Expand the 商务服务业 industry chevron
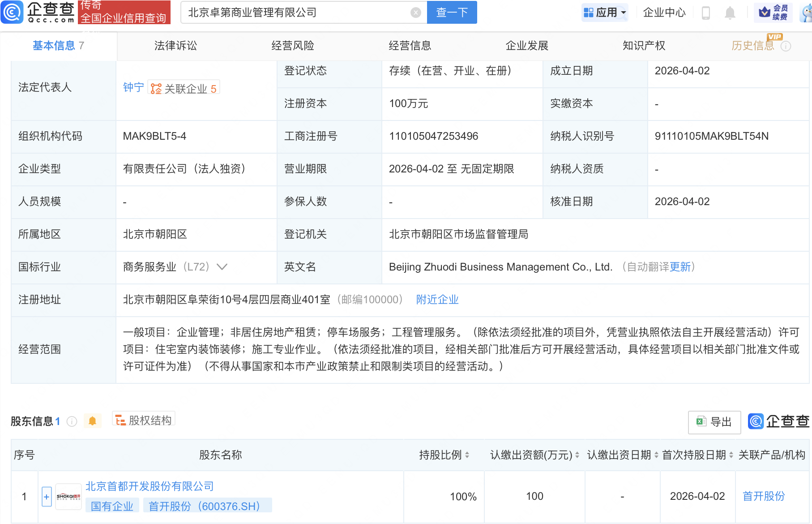The image size is (812, 524). pyautogui.click(x=222, y=266)
